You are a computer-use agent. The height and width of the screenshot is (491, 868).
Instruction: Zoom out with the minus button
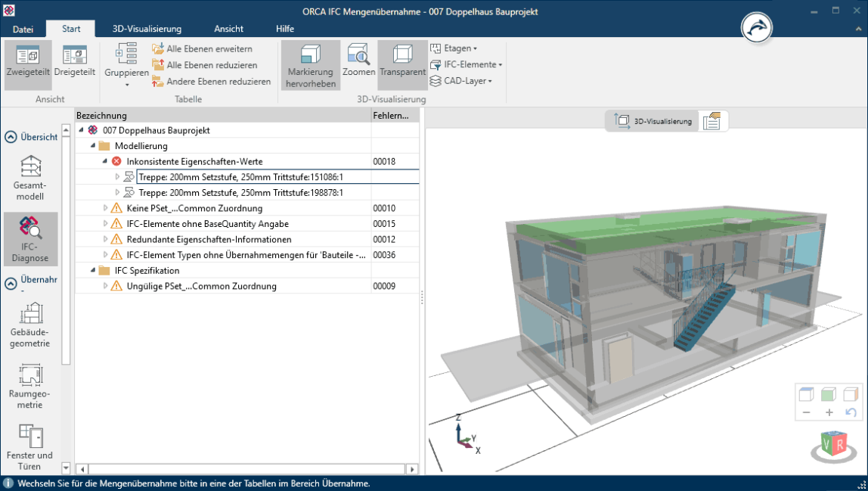tap(807, 412)
